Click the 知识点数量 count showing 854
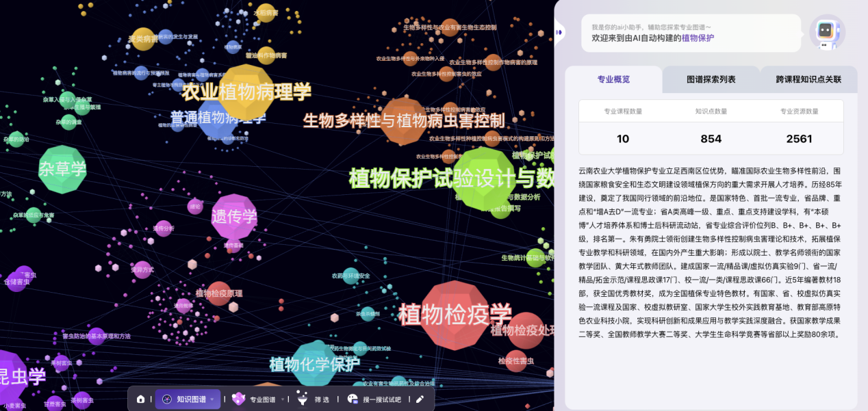 coord(711,137)
